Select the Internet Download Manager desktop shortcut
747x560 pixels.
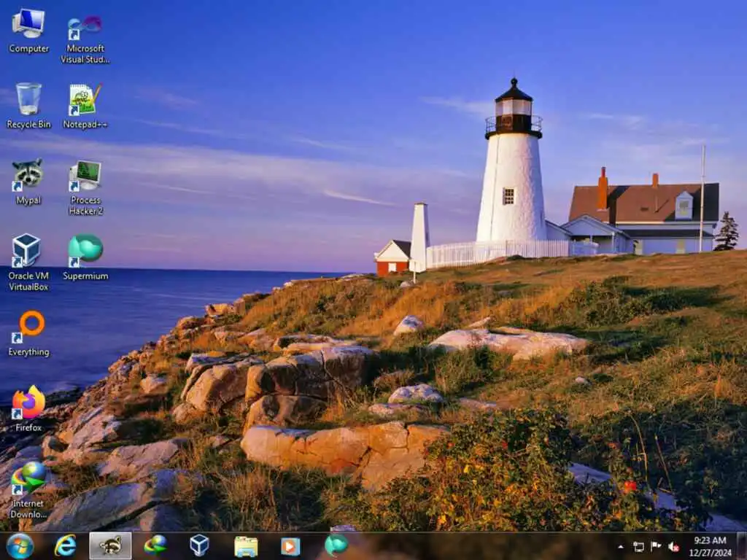tap(28, 489)
